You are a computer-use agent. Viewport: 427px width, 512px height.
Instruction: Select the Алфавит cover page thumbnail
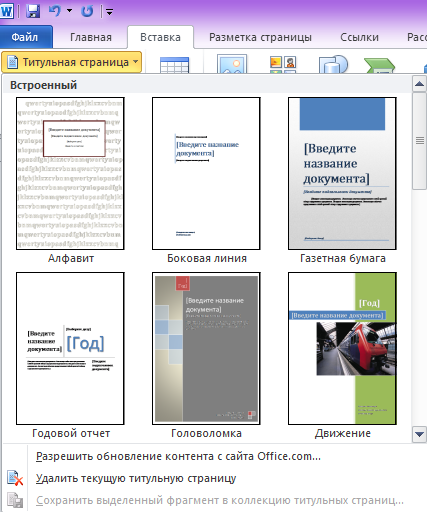pyautogui.click(x=70, y=173)
